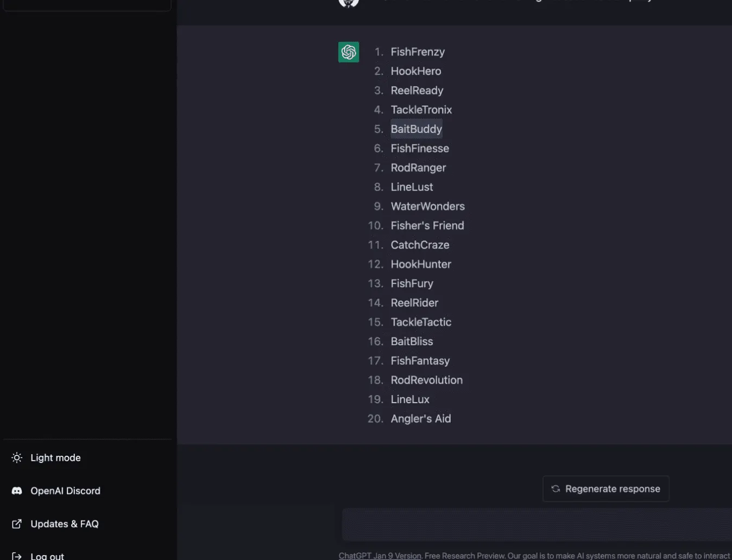Click the sun icon for Light mode
The height and width of the screenshot is (560, 732).
(17, 457)
